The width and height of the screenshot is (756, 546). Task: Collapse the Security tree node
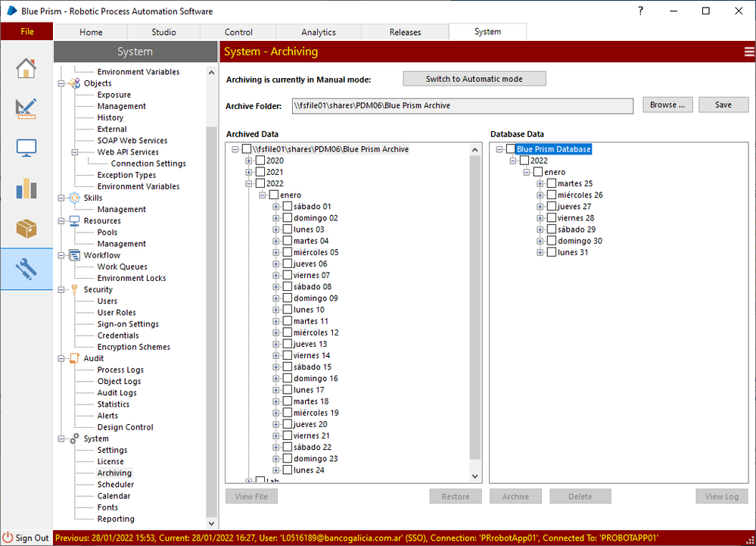(61, 290)
